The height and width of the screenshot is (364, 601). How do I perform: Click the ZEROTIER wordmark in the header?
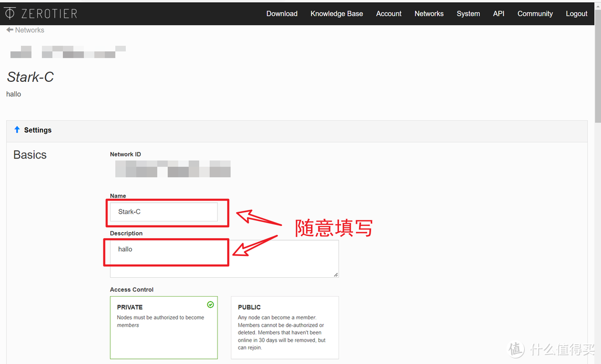point(49,14)
